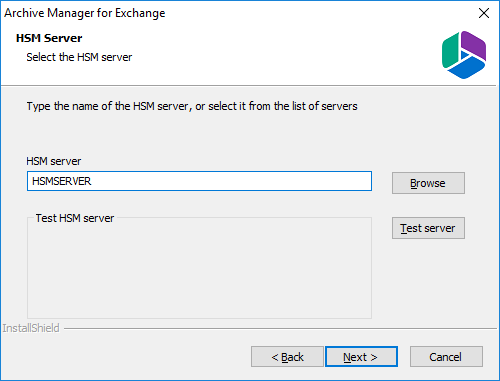Viewport: 500px width, 381px height.
Task: Click the Test server button
Action: coord(428,228)
